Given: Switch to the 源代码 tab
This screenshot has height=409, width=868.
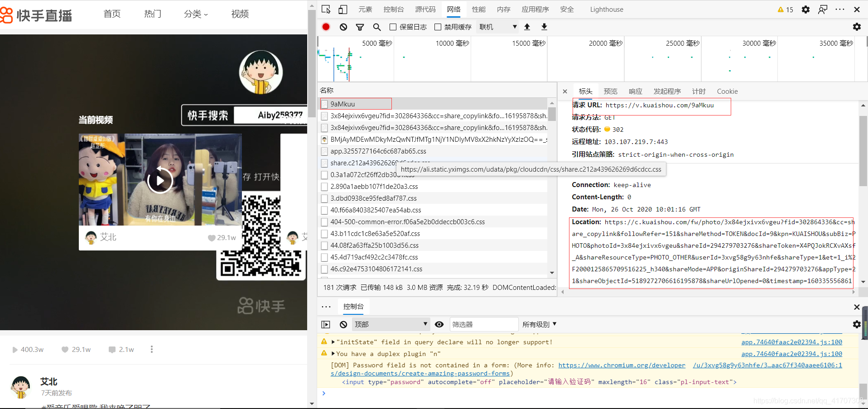Looking at the screenshot, I should pyautogui.click(x=425, y=10).
